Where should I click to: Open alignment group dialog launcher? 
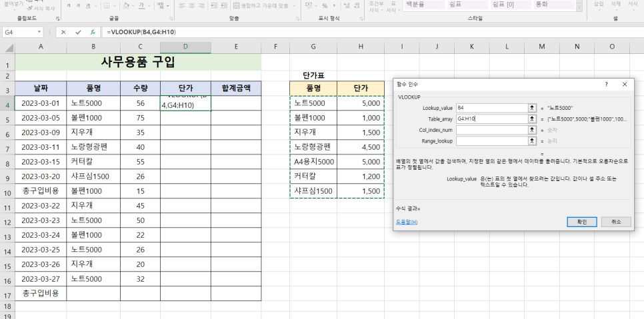(x=298, y=19)
